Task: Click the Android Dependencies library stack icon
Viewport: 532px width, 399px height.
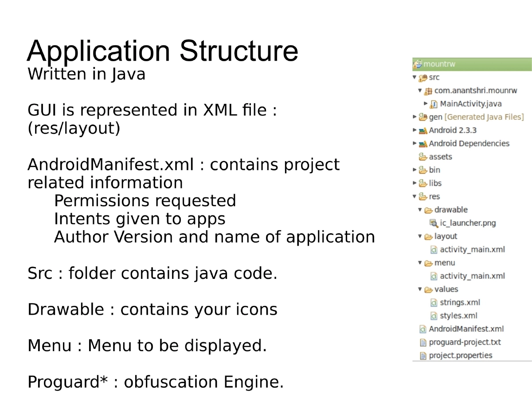Action: click(x=422, y=143)
